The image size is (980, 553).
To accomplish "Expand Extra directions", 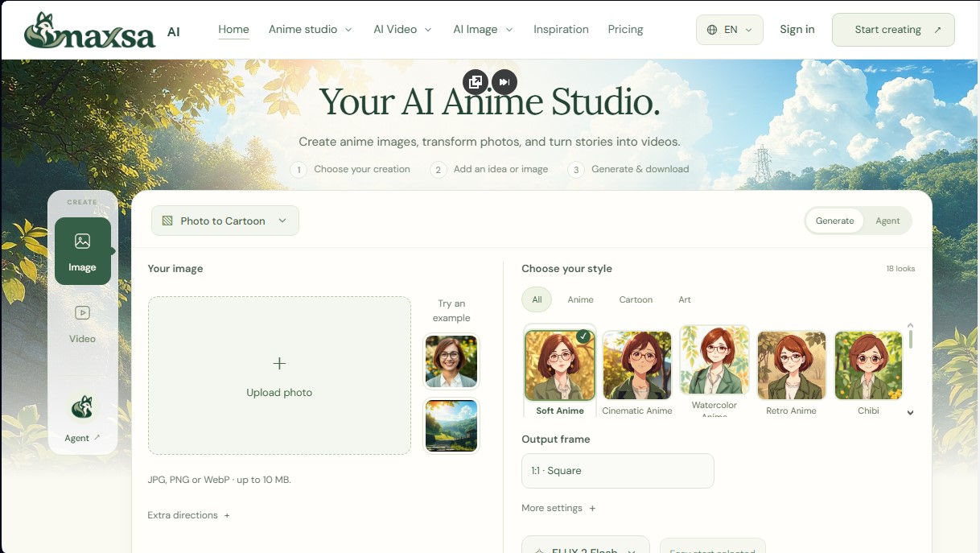I will pyautogui.click(x=189, y=515).
